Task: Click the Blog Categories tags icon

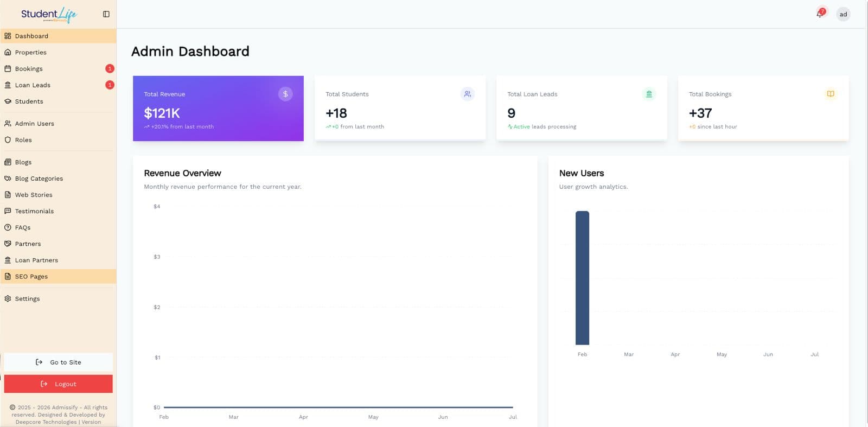Action: (8, 178)
